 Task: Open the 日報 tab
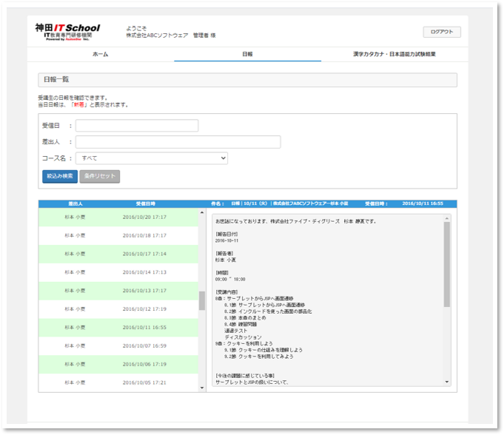[247, 55]
